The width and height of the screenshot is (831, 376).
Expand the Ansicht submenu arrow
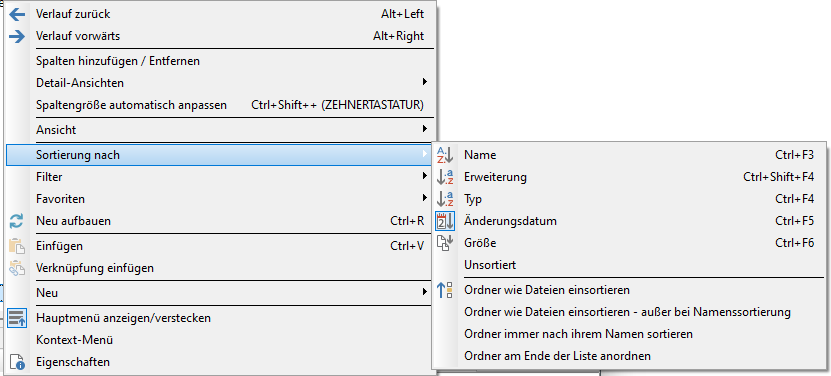[425, 129]
